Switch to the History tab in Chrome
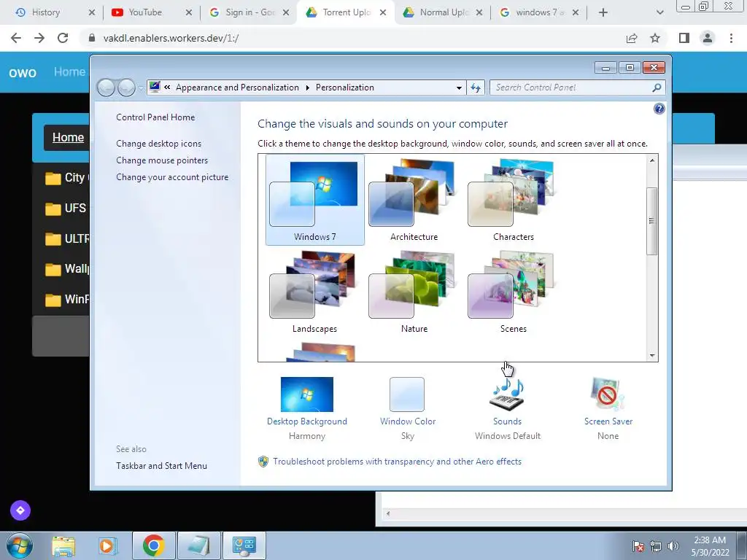 46,12
